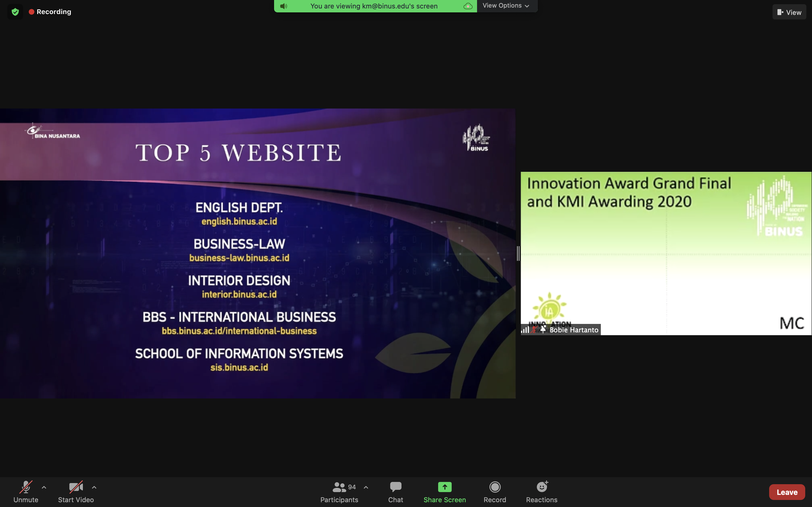Click the divider handle between shared screen and video

(518, 253)
